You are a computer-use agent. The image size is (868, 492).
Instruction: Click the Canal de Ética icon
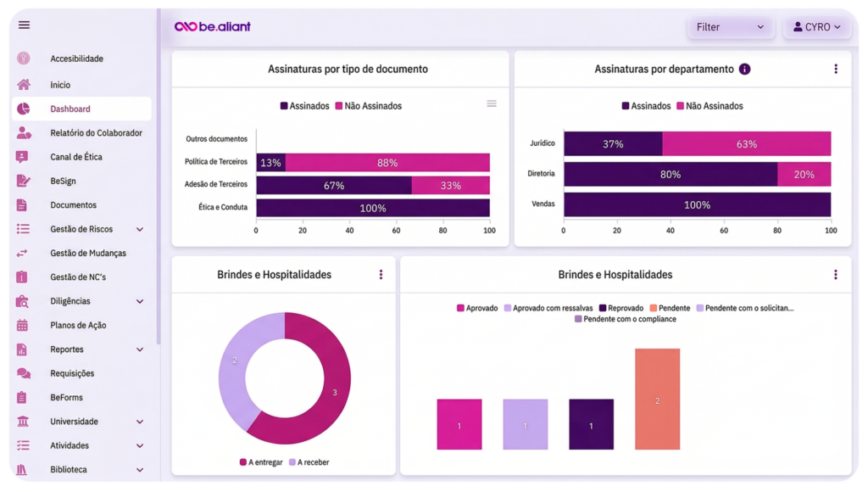tap(23, 157)
